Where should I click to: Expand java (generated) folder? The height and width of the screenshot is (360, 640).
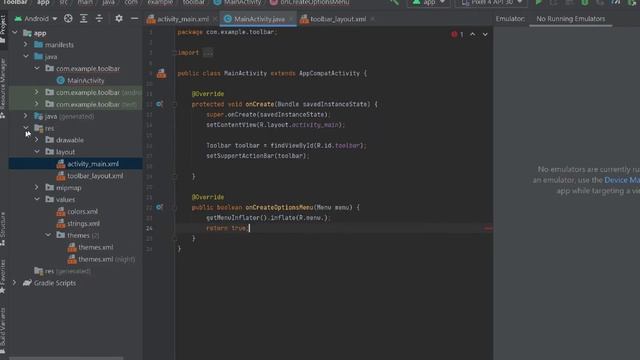point(26,116)
